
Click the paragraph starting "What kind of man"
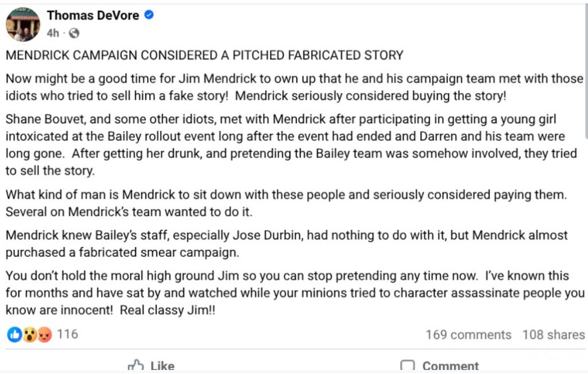point(286,203)
